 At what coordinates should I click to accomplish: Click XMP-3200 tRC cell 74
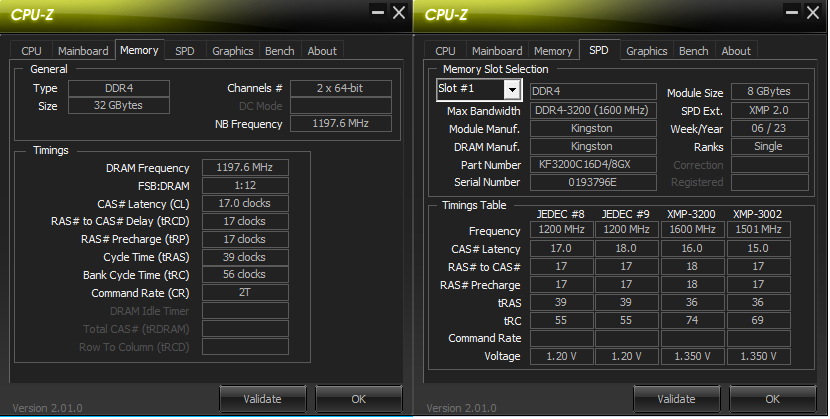692,321
